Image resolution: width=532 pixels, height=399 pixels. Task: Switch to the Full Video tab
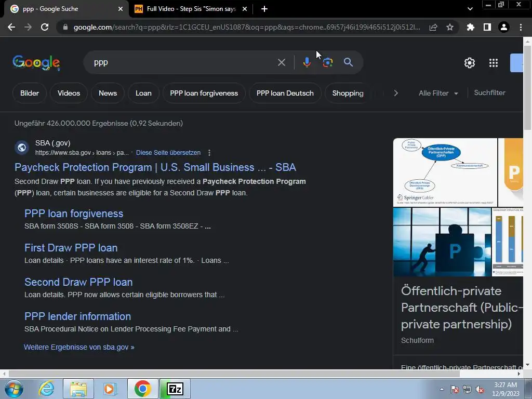pos(191,9)
